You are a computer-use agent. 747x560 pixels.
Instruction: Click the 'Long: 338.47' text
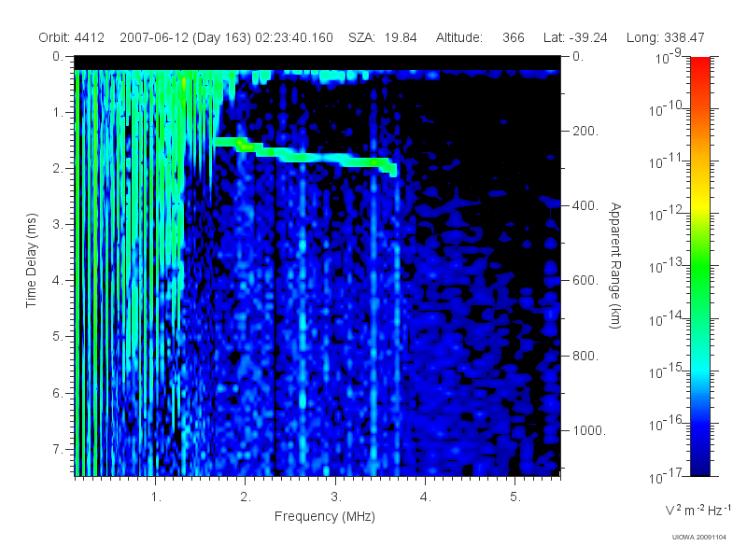[x=665, y=37]
